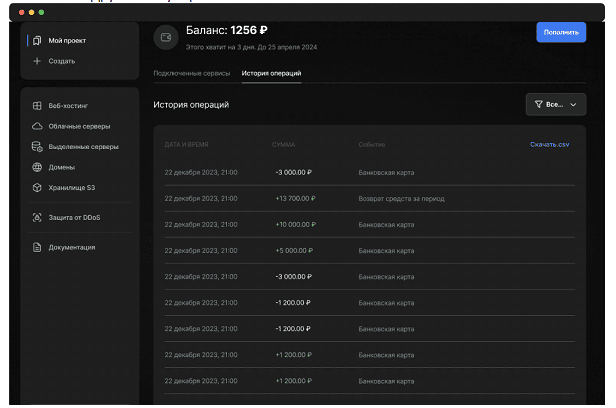Viewport: 616px width, 408px height.
Task: Select the +13 700.00 ₽ amount
Action: [x=295, y=199]
